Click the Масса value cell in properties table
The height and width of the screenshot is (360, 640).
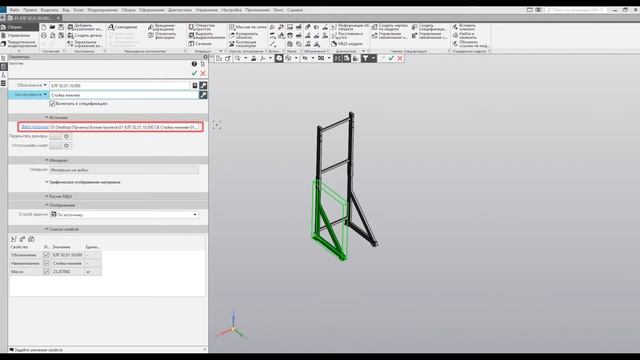coord(68,271)
